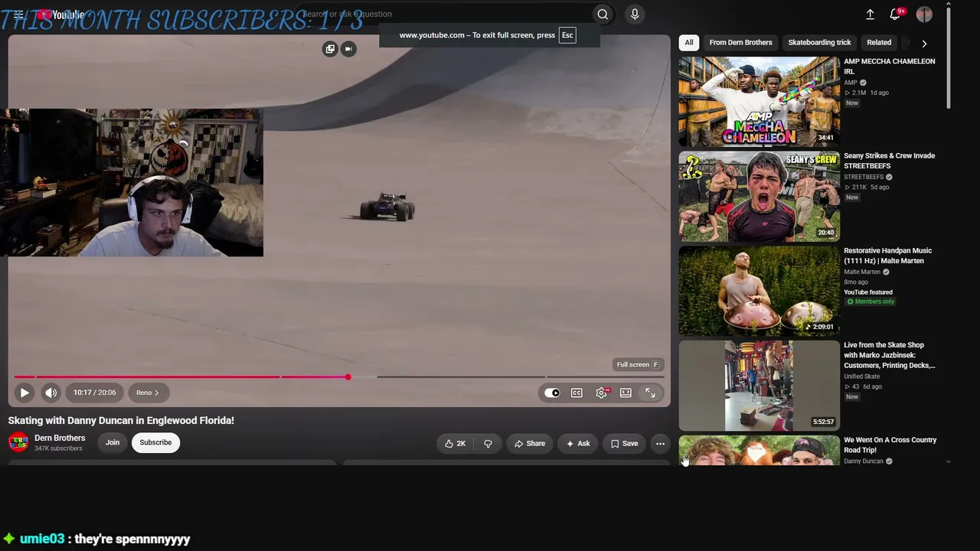
Task: Click the AMP MECCHA CHAMELEON IRL title
Action: 889,66
